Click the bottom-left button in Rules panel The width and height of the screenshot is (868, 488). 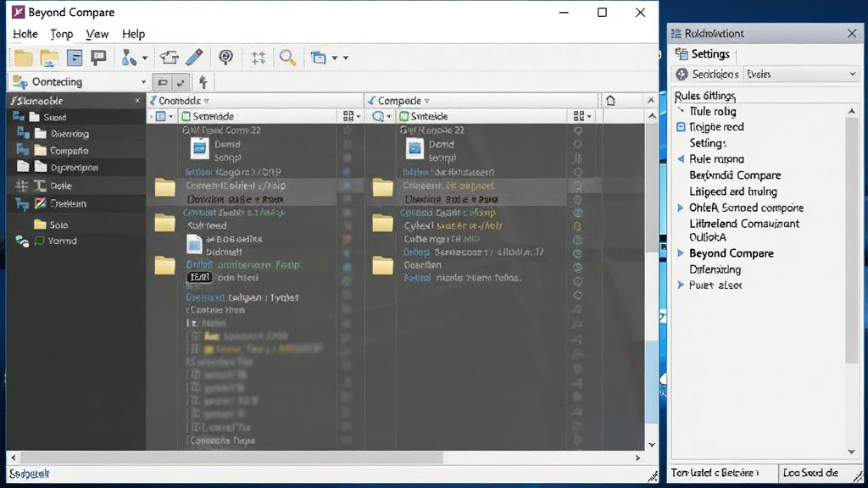[724, 473]
